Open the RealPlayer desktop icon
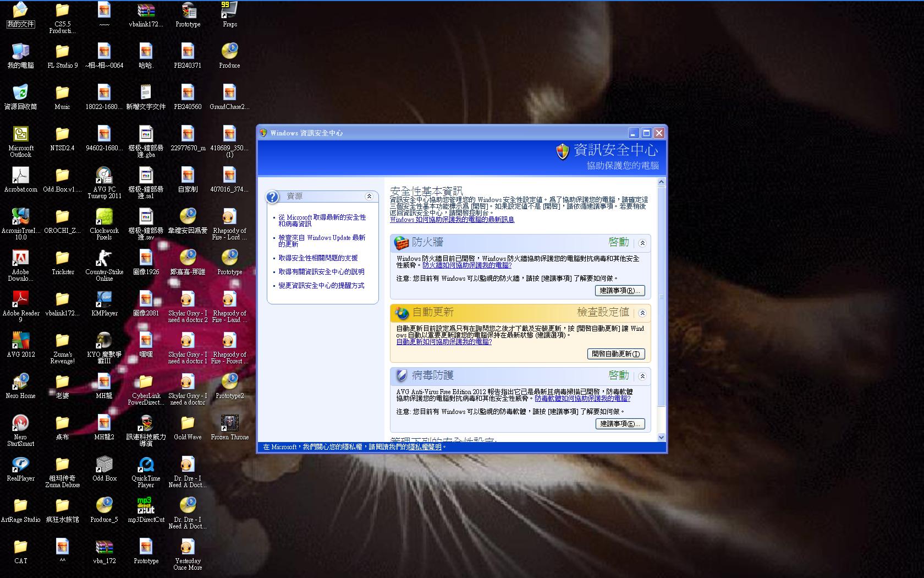This screenshot has width=924, height=578. tap(21, 468)
